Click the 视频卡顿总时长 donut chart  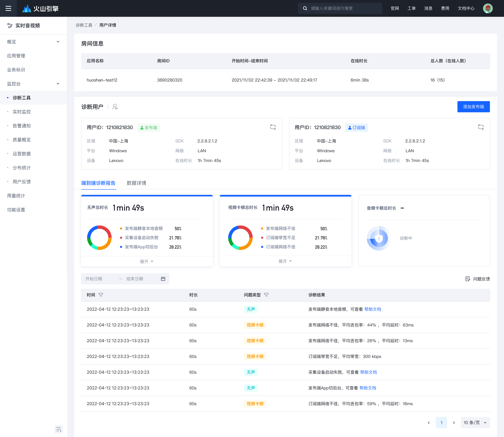[x=240, y=238]
